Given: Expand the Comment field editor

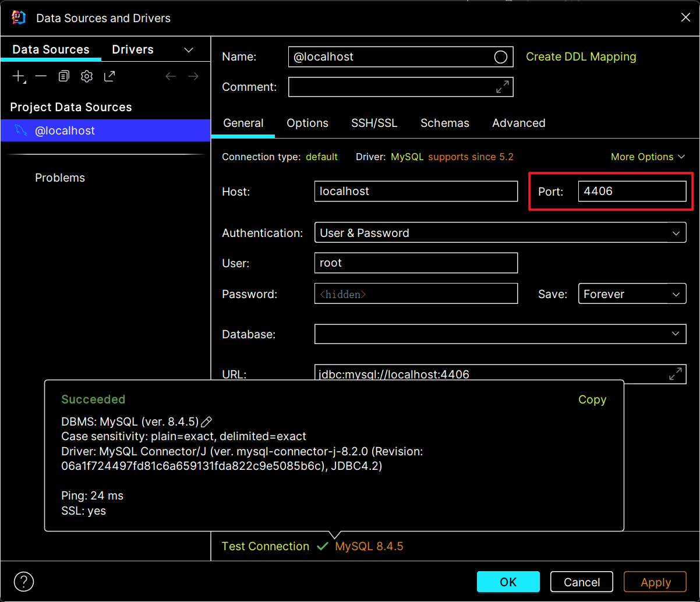Looking at the screenshot, I should [x=502, y=87].
